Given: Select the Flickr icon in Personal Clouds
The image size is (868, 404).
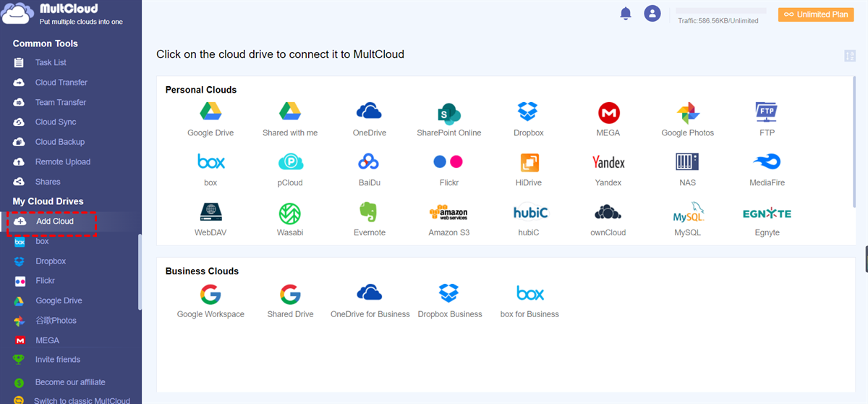Looking at the screenshot, I should coord(448,161).
